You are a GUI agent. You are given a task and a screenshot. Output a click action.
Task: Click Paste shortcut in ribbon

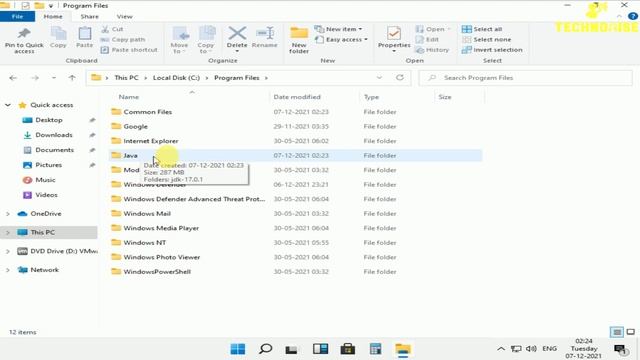tap(129, 50)
